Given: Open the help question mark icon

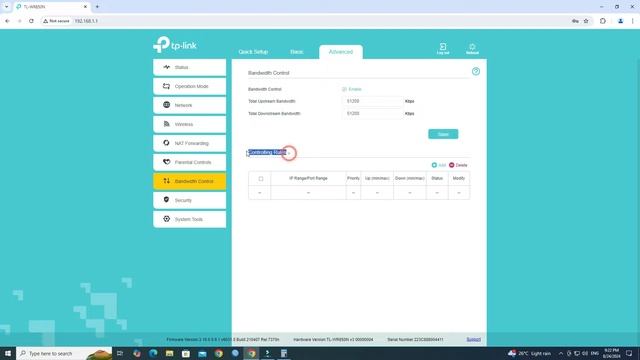Looking at the screenshot, I should pyautogui.click(x=476, y=71).
